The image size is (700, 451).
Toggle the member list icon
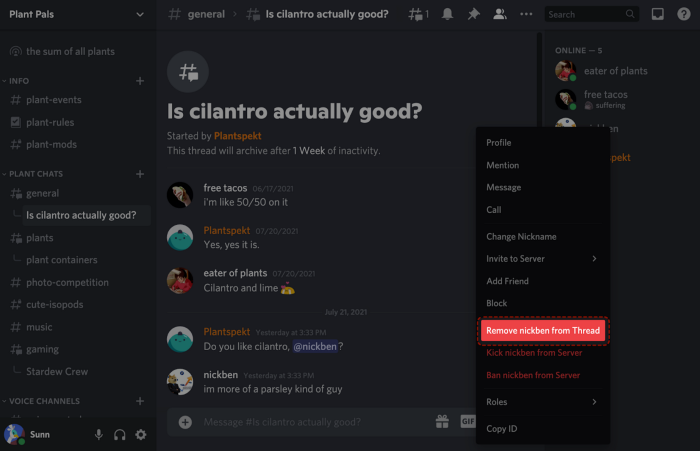[500, 14]
